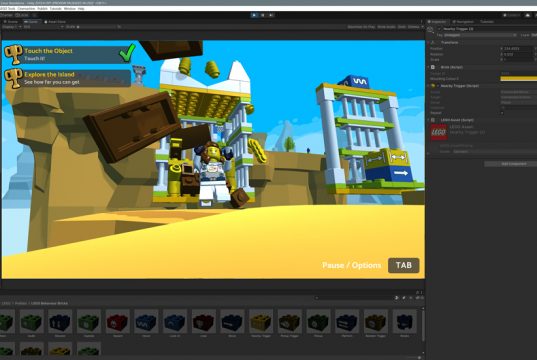
Task: Click the Play button in the top toolbar
Action: pyautogui.click(x=254, y=15)
